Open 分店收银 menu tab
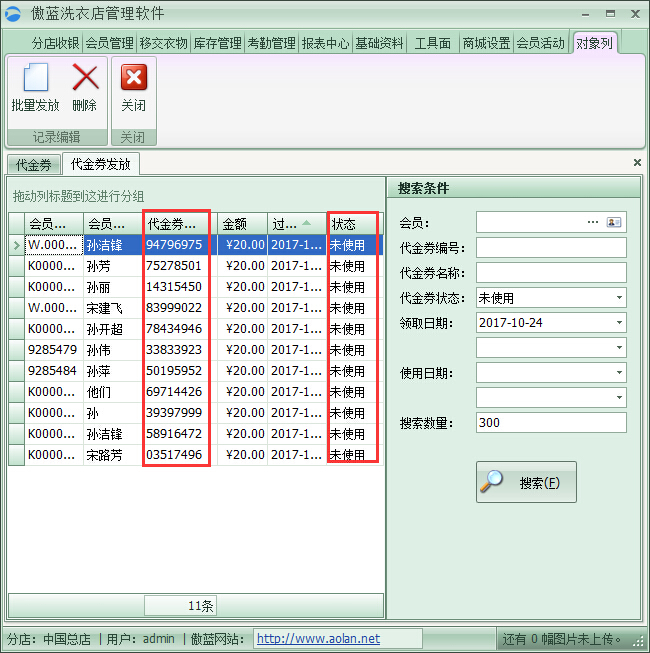Image resolution: width=650 pixels, height=653 pixels. 55,43
